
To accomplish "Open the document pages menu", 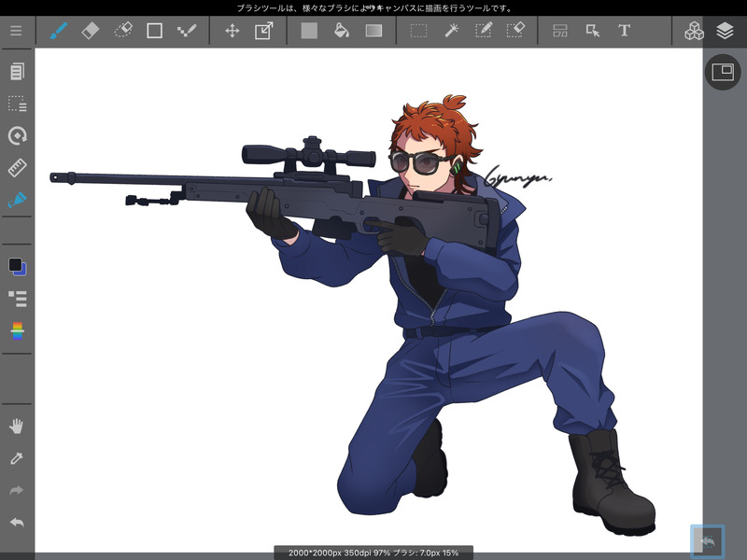I will [x=17, y=72].
